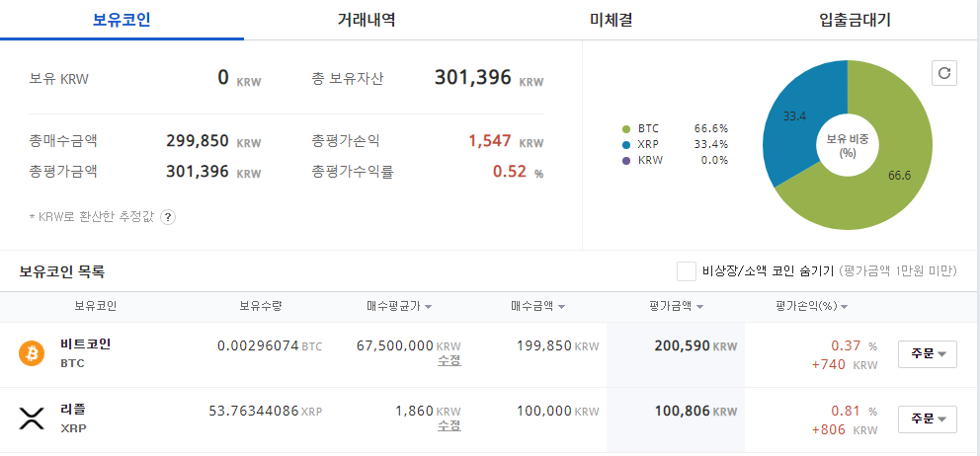This screenshot has width=980, height=456.
Task: Click the Bitcoin logo icon
Action: [x=33, y=353]
